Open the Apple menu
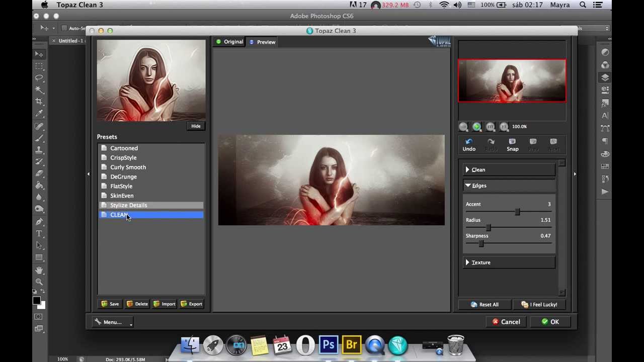Viewport: 644px width, 362px height. tap(45, 5)
